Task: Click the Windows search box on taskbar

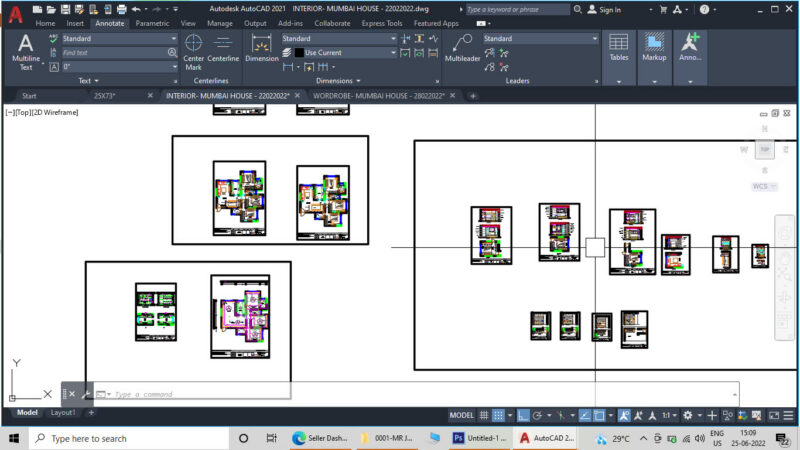Action: point(129,439)
